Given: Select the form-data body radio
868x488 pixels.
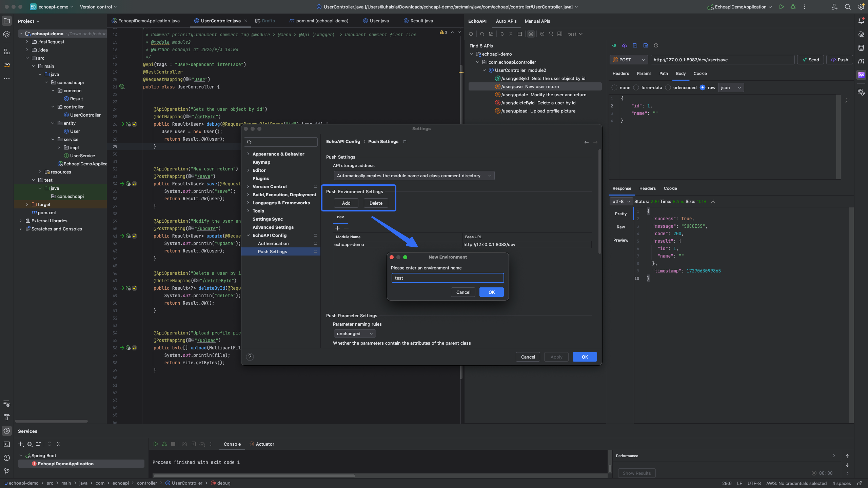Looking at the screenshot, I should pos(636,87).
